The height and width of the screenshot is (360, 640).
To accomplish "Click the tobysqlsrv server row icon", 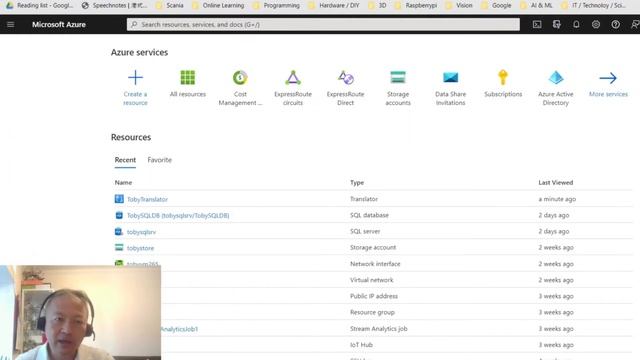I will pyautogui.click(x=119, y=231).
